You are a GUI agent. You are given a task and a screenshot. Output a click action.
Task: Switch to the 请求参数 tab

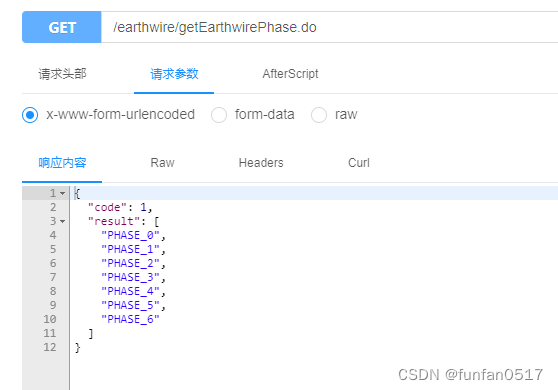tap(174, 74)
